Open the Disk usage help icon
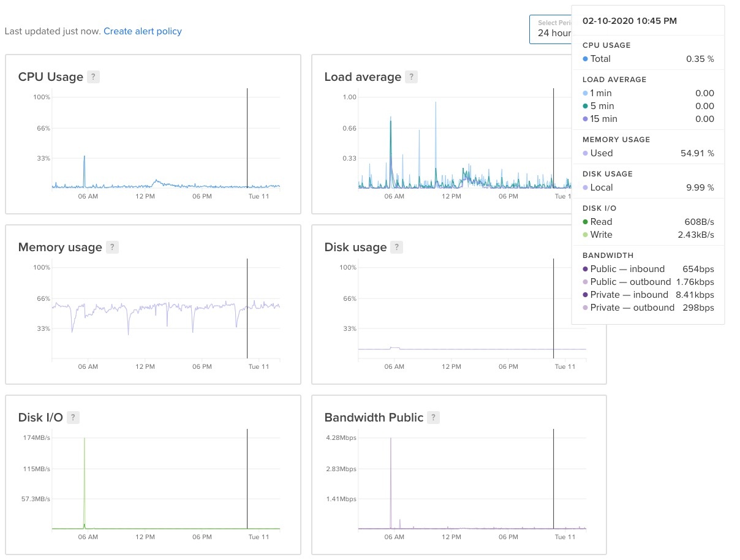 pos(397,247)
